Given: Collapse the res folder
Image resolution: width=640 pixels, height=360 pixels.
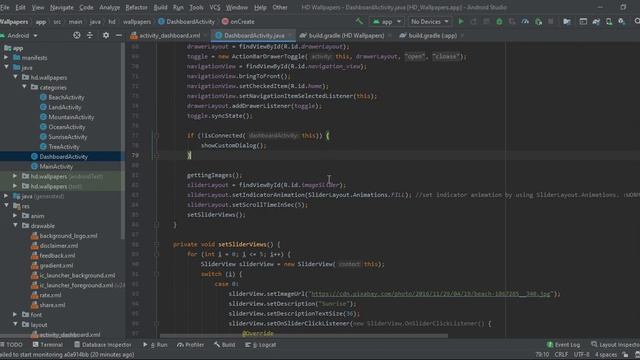Looking at the screenshot, I should 7,206.
